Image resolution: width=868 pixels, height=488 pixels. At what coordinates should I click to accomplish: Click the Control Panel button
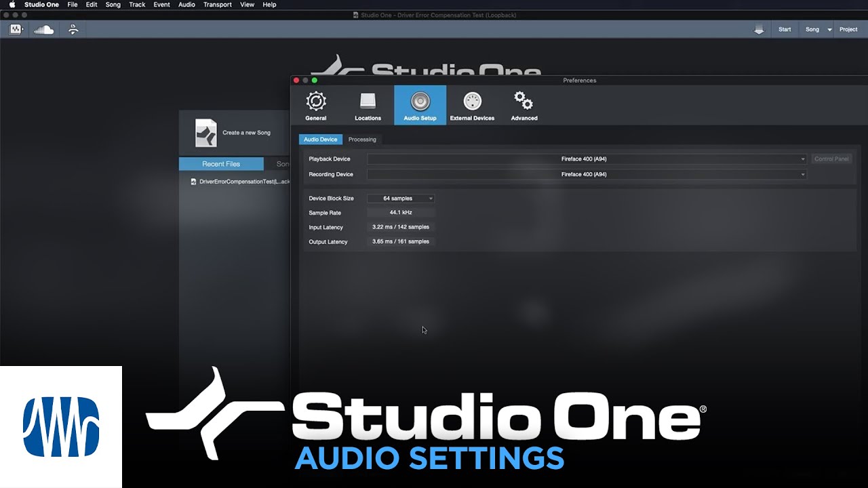coord(831,159)
